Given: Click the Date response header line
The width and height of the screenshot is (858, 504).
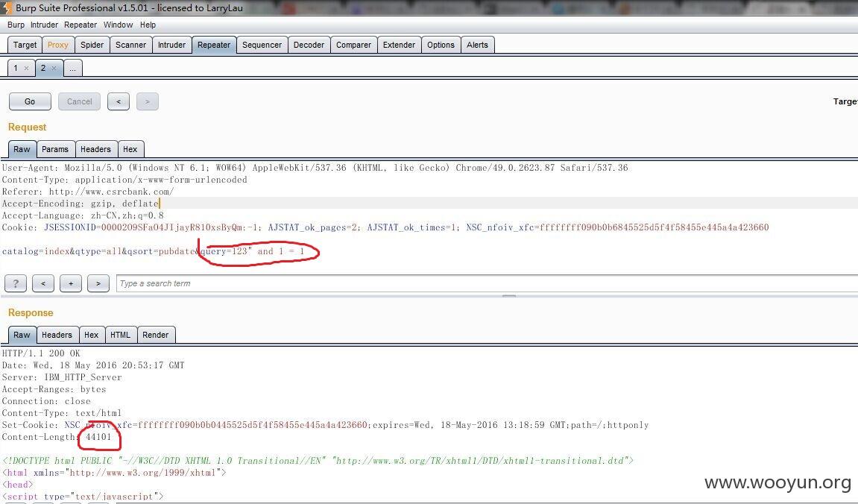Looking at the screenshot, I should (93, 365).
